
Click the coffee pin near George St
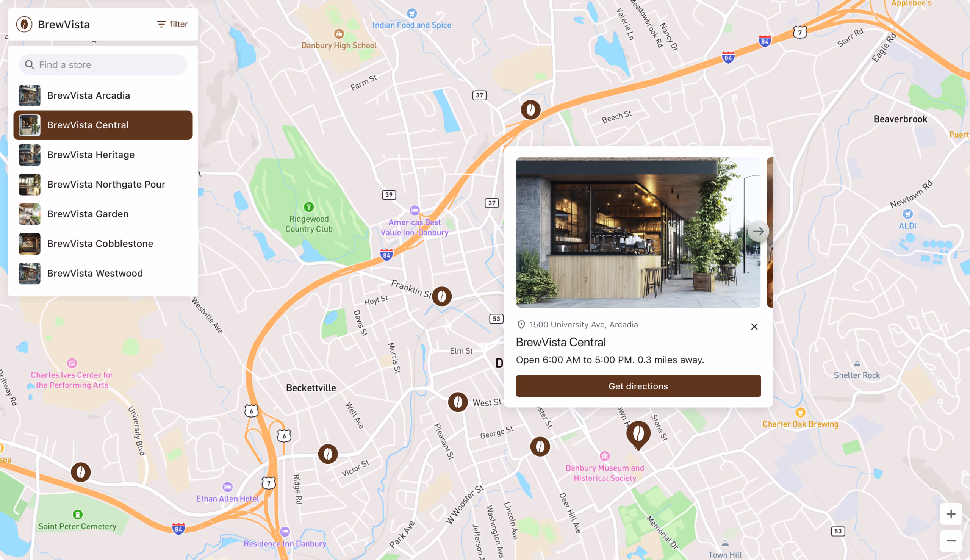point(540,447)
